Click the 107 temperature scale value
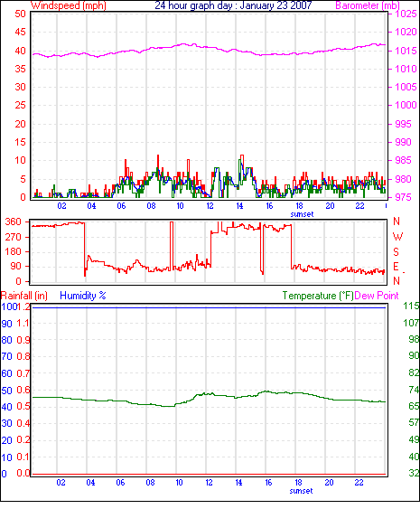 point(411,323)
